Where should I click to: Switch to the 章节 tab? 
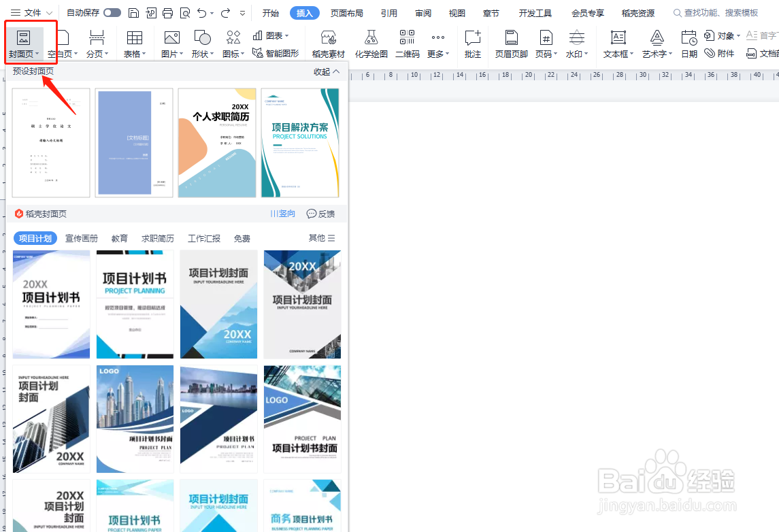pyautogui.click(x=491, y=13)
